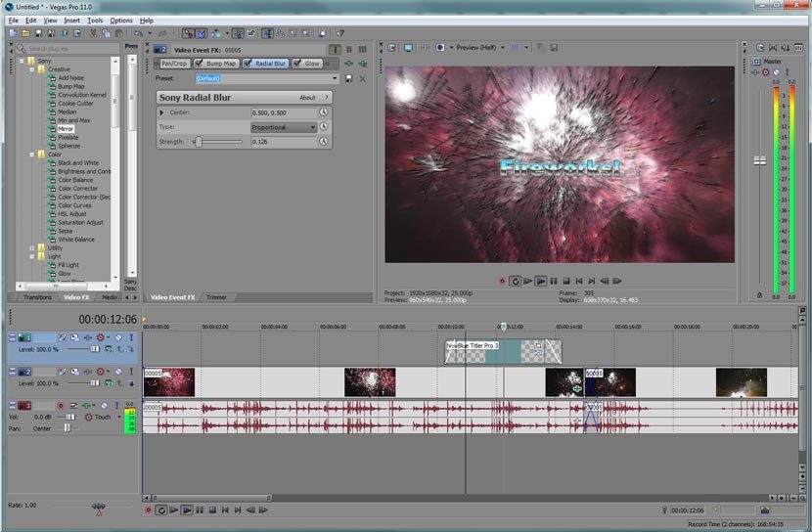This screenshot has height=532, width=812.
Task: Click Master Bus FX icon
Action: (x=755, y=72)
